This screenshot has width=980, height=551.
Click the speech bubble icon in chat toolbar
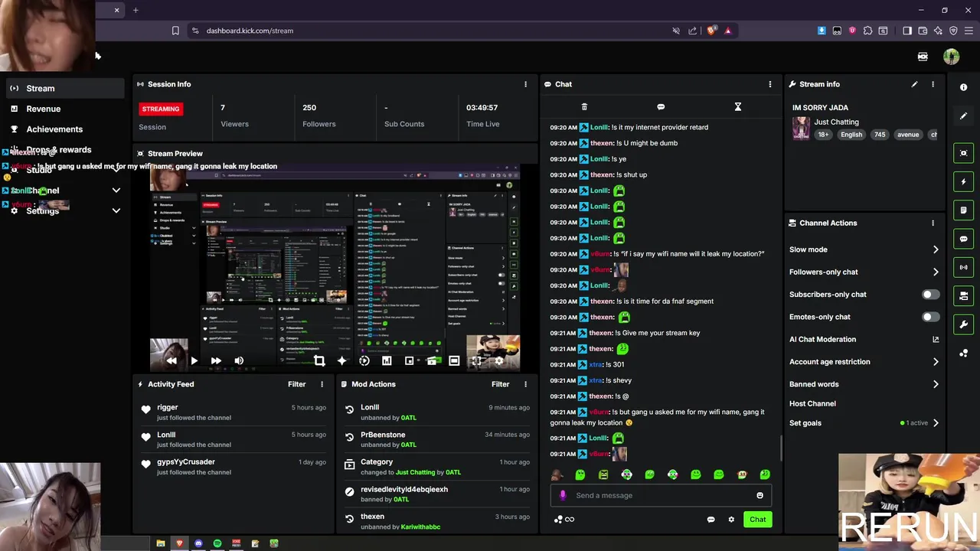tap(661, 107)
